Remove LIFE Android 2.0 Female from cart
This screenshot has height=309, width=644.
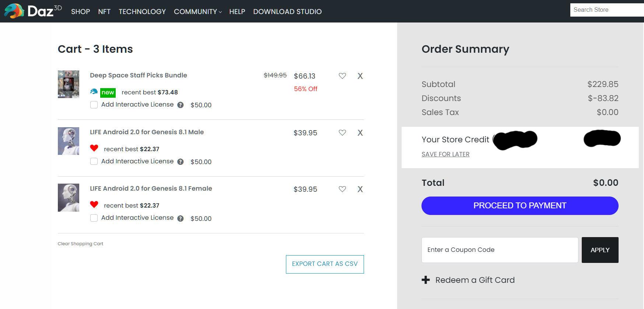tap(360, 189)
